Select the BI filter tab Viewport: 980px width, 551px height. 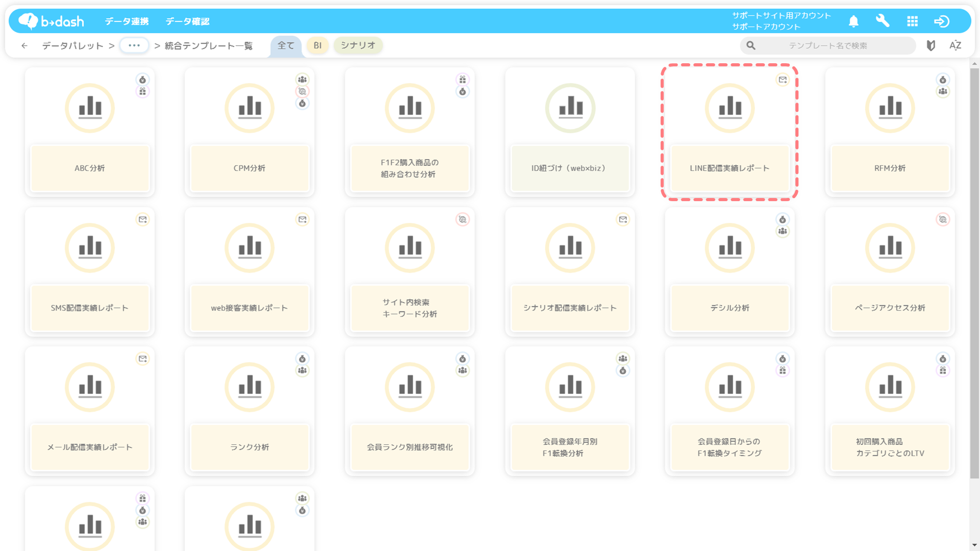[317, 46]
